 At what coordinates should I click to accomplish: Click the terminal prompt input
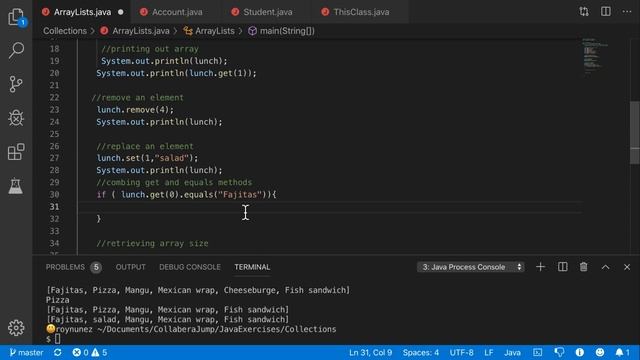coord(57,339)
